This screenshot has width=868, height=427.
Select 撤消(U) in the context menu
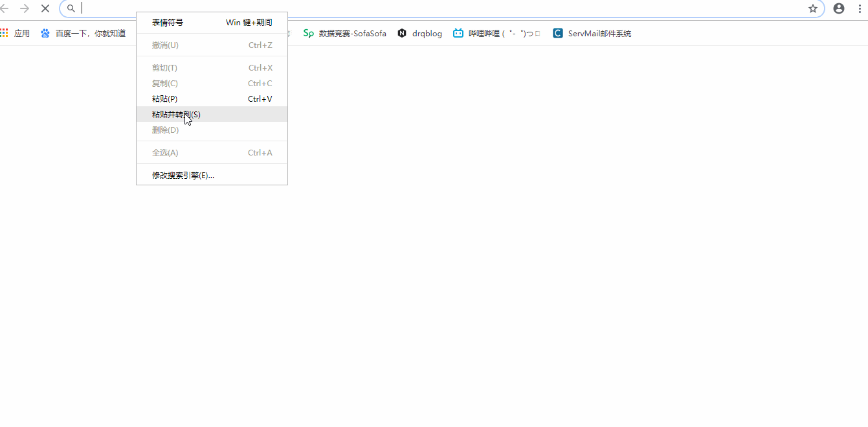(x=212, y=45)
